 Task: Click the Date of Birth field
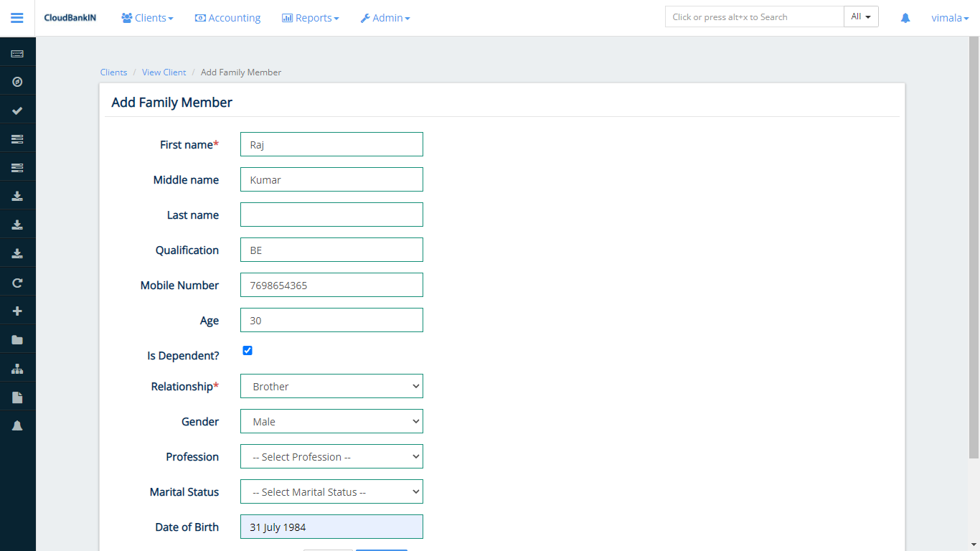pos(331,526)
